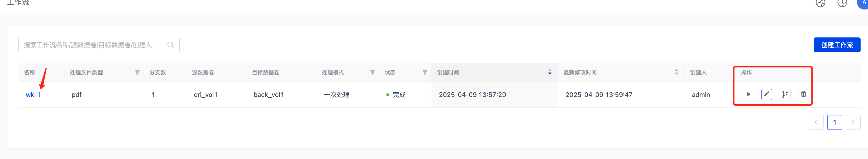Click the 创建工作流 button
The image size is (868, 159).
(837, 45)
